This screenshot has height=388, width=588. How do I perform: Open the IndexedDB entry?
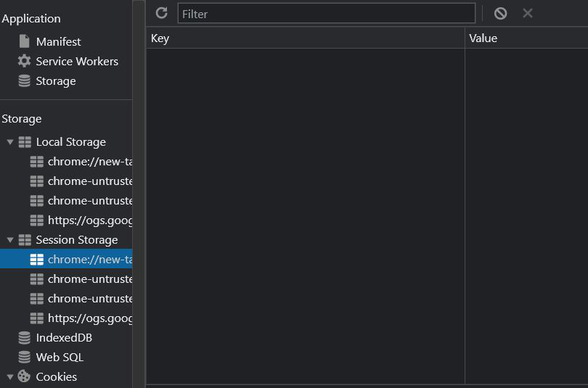tap(63, 337)
